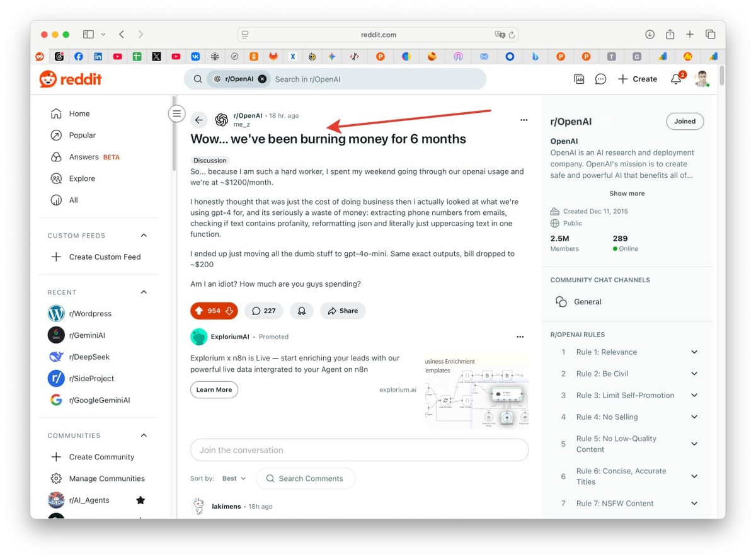Click Show more in community description

click(627, 193)
